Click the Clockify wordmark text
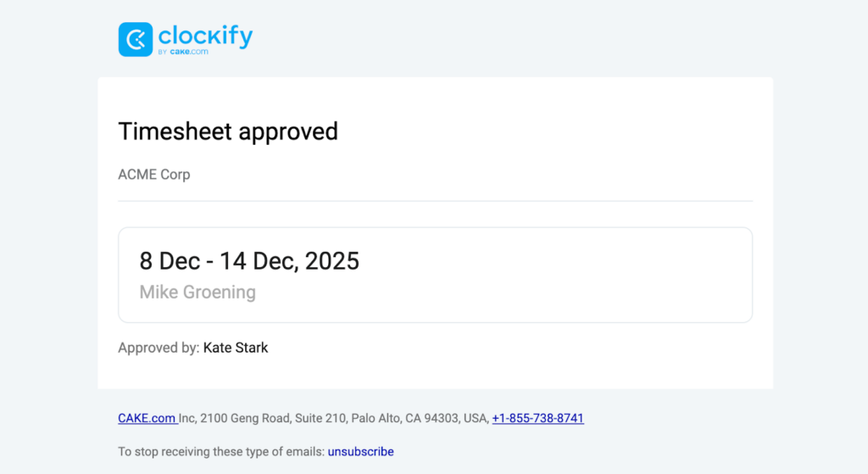868x474 pixels. 205,36
